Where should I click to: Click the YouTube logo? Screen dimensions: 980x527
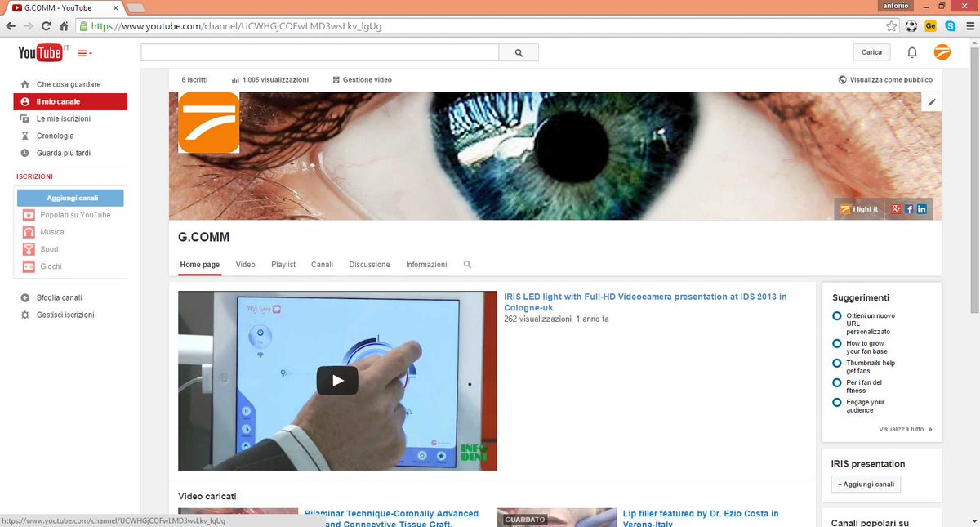[40, 53]
